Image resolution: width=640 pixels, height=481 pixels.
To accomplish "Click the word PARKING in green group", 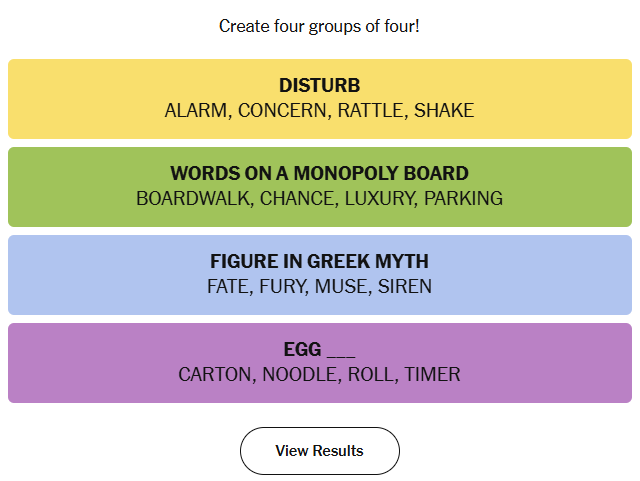I will pyautogui.click(x=463, y=199).
